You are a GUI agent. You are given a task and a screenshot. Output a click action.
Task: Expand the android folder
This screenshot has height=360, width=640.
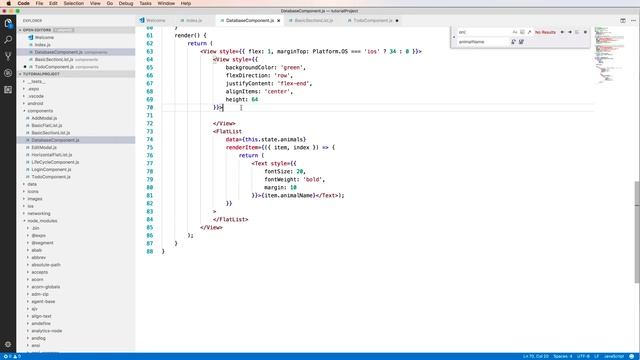[35, 104]
